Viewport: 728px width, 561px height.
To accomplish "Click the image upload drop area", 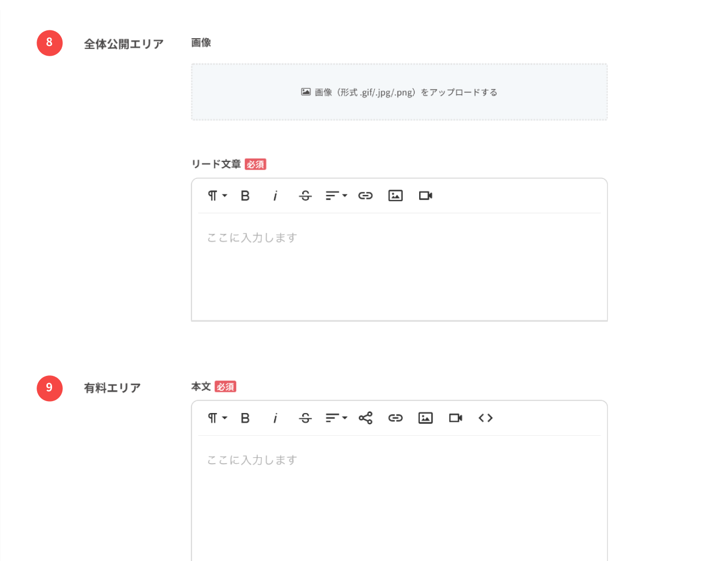I will click(399, 92).
